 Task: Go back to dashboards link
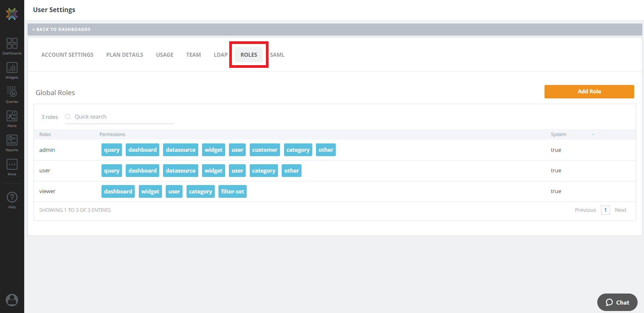pyautogui.click(x=62, y=30)
